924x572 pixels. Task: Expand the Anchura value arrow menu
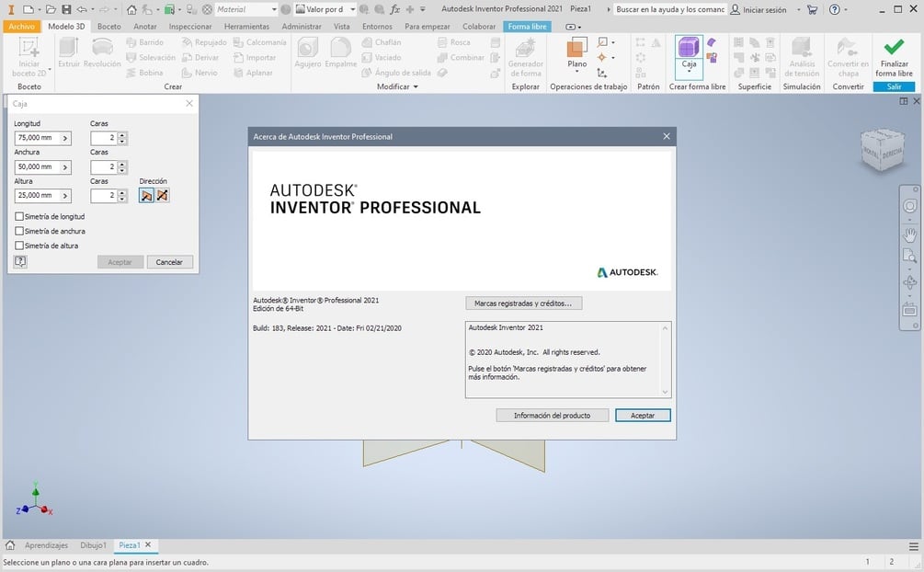click(x=65, y=166)
